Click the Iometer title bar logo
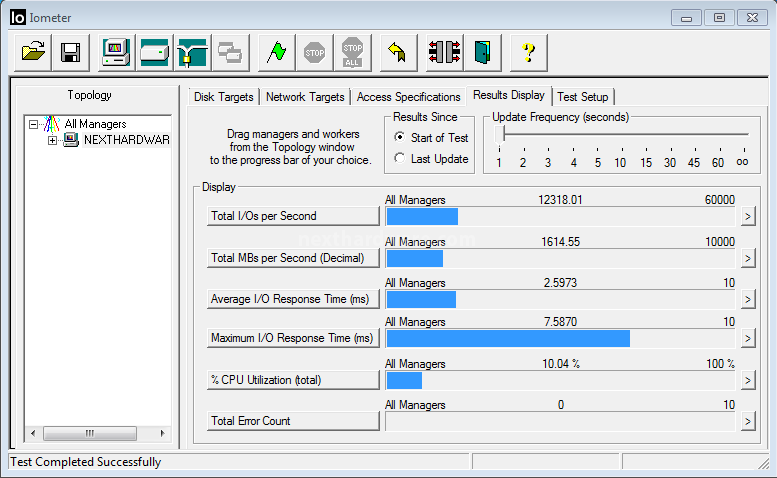This screenshot has height=478, width=777. click(x=17, y=17)
